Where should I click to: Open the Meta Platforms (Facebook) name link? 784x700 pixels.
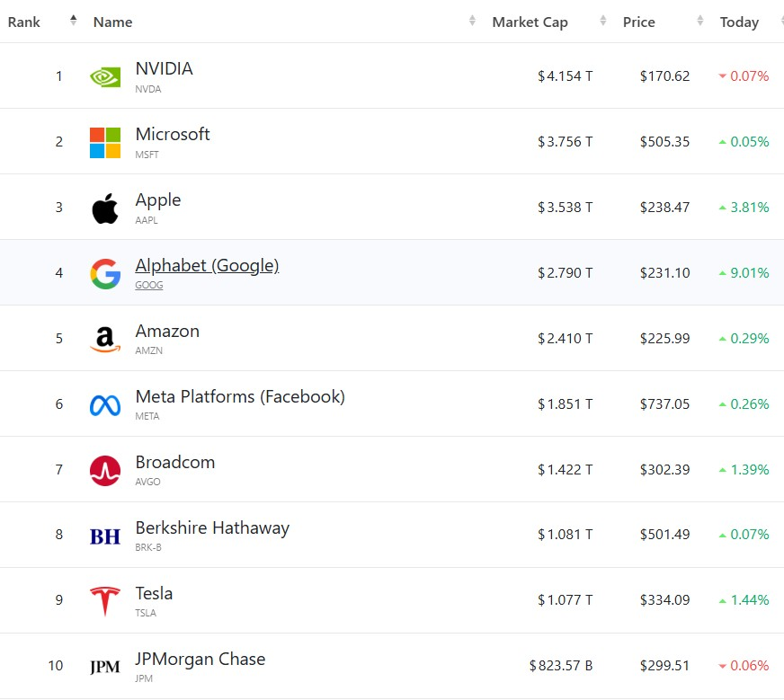(240, 396)
